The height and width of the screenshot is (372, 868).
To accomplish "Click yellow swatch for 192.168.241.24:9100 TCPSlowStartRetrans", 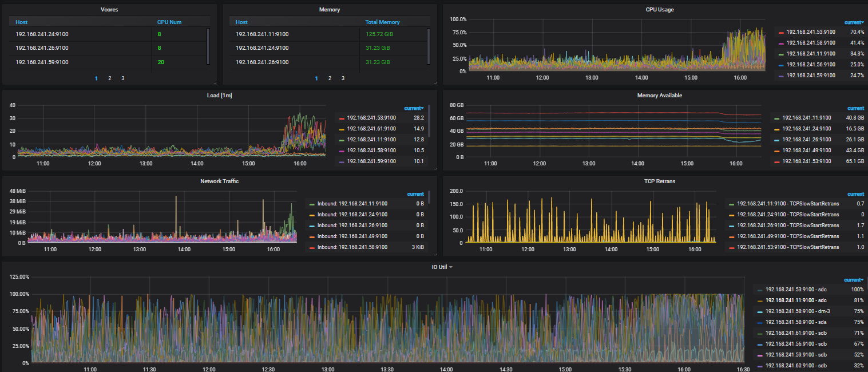I will click(x=731, y=215).
